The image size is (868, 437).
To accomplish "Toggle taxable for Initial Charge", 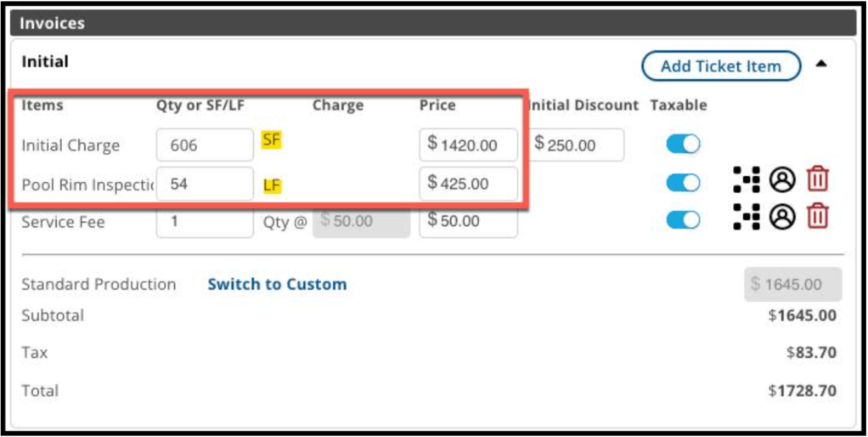I will (683, 145).
